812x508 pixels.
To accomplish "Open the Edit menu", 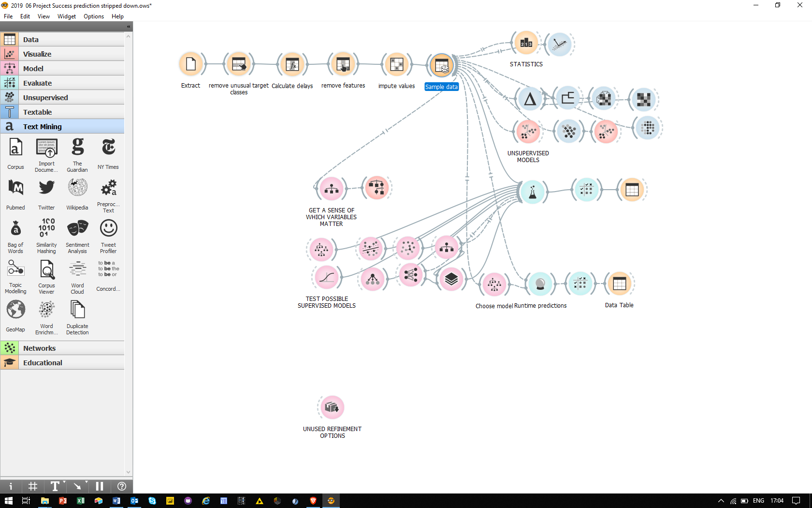I will [x=25, y=16].
